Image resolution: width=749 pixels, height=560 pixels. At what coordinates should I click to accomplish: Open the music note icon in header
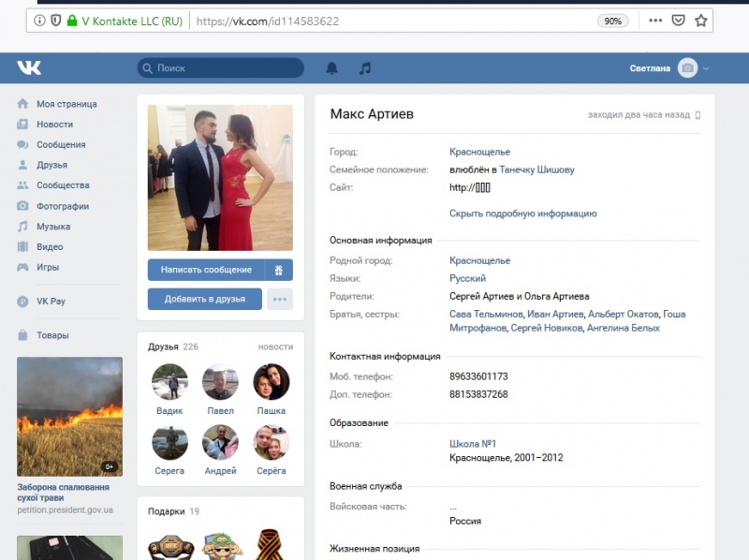(x=365, y=68)
